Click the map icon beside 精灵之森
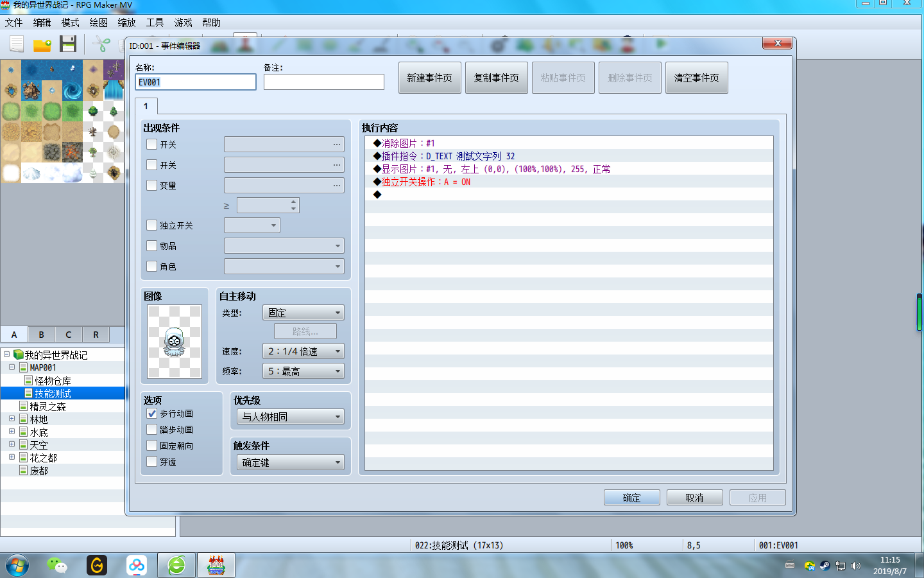Screen dimensions: 924x578 pyautogui.click(x=23, y=406)
